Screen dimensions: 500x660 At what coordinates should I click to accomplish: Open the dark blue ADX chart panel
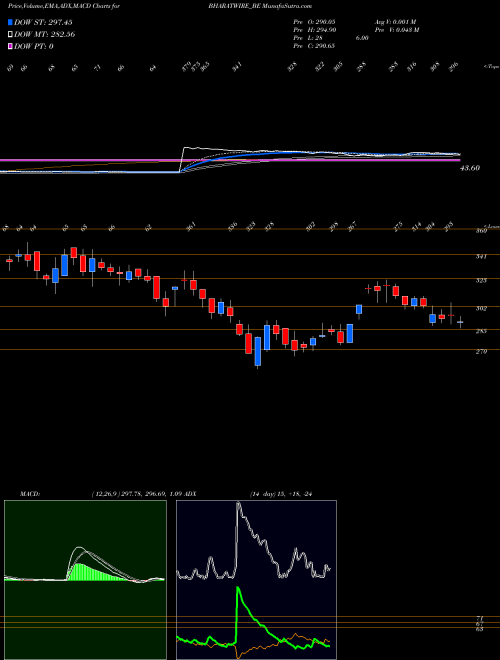[256, 580]
